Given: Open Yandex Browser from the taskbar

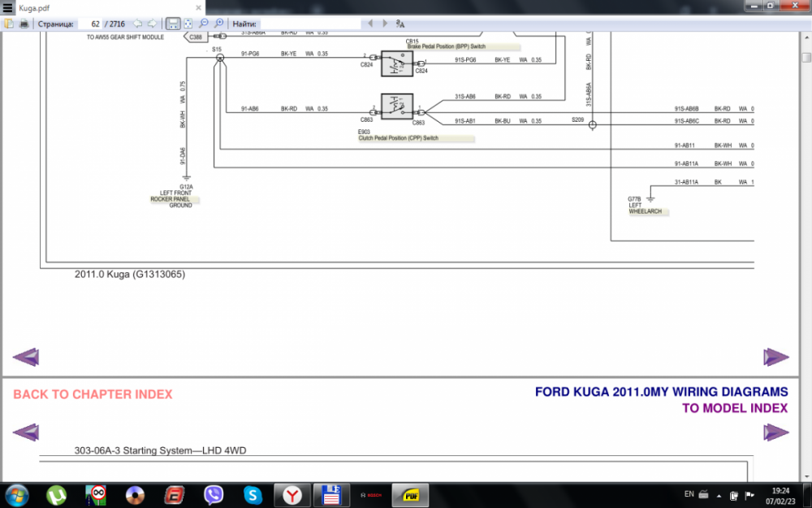Looking at the screenshot, I should click(x=292, y=495).
